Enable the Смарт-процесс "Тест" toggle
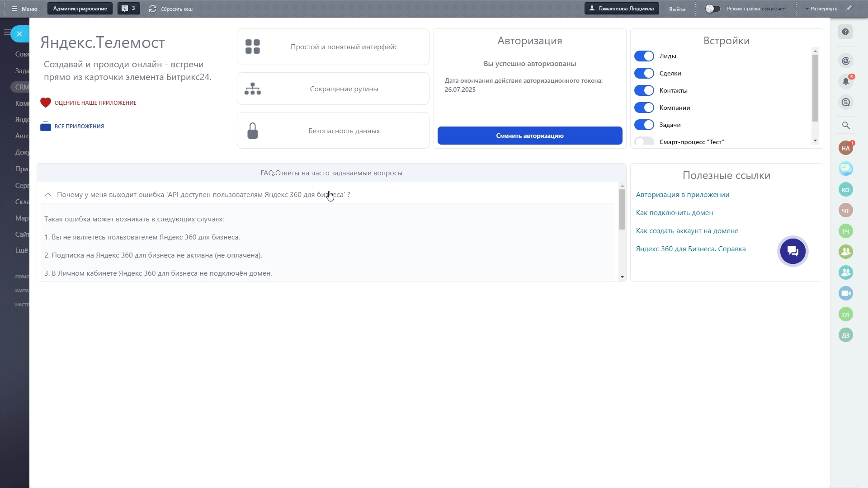Screen dimensions: 868x488 (x=644, y=141)
